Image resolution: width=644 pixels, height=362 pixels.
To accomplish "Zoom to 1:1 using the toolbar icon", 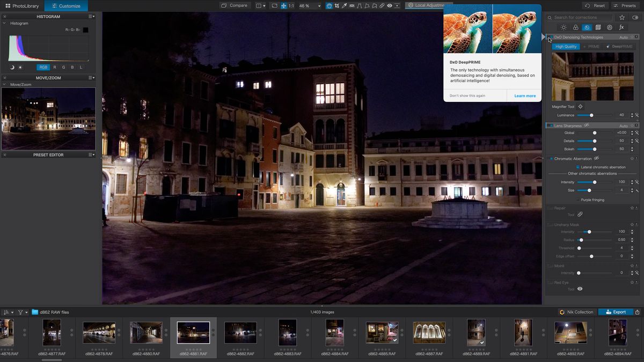I will coord(291,5).
